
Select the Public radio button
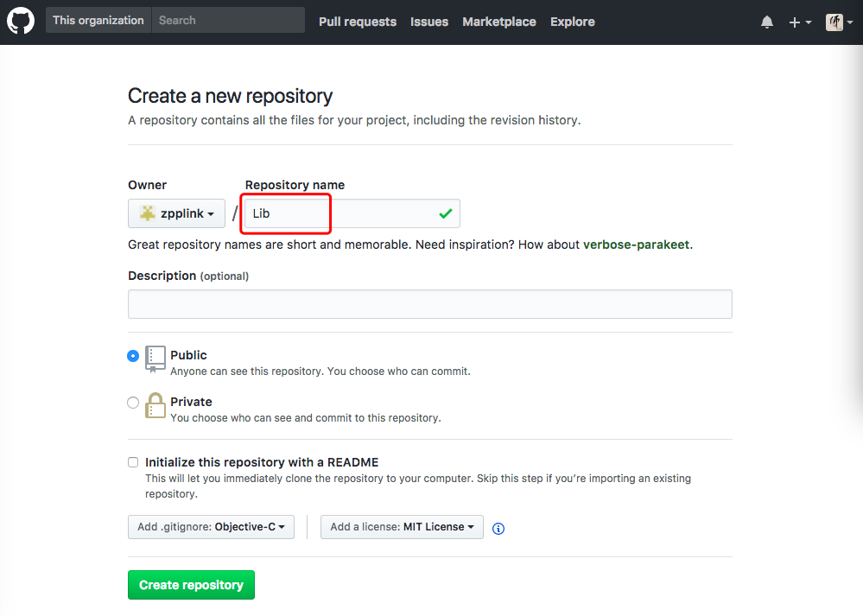click(x=133, y=355)
